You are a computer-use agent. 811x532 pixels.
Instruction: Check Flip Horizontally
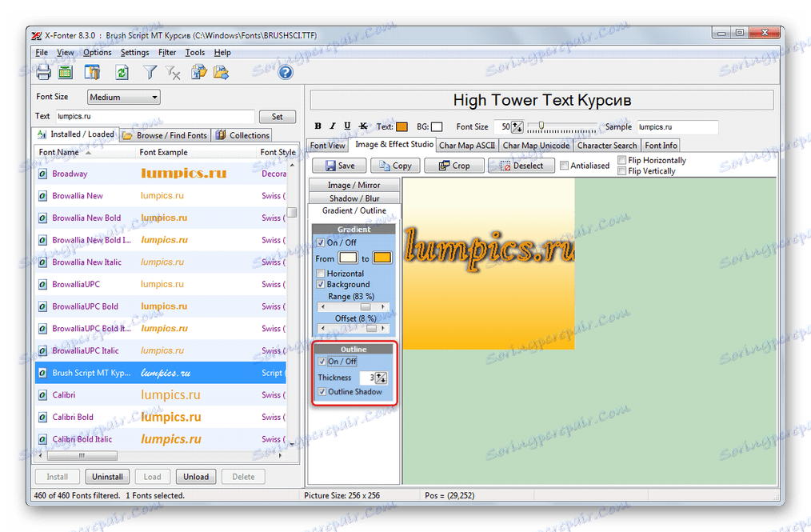622,161
